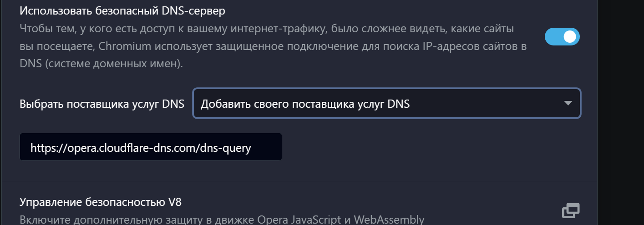
Task: Disable the secure DNS server toggle
Action: [562, 37]
